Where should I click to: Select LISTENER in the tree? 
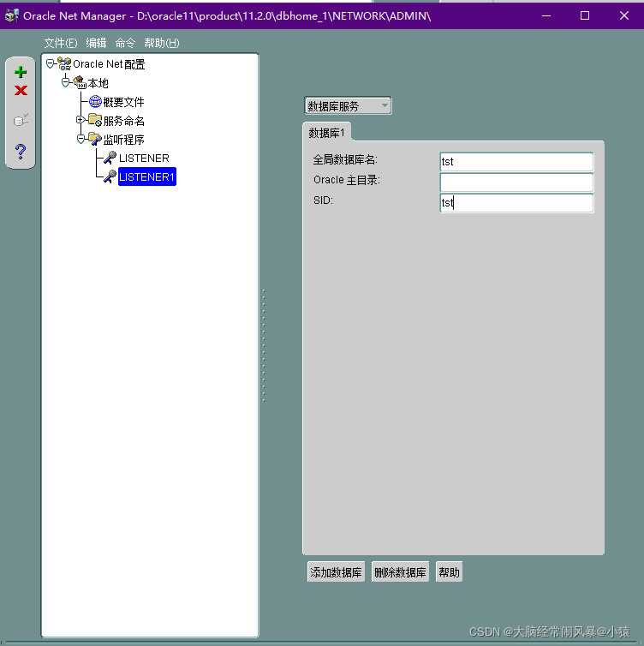[x=144, y=159]
